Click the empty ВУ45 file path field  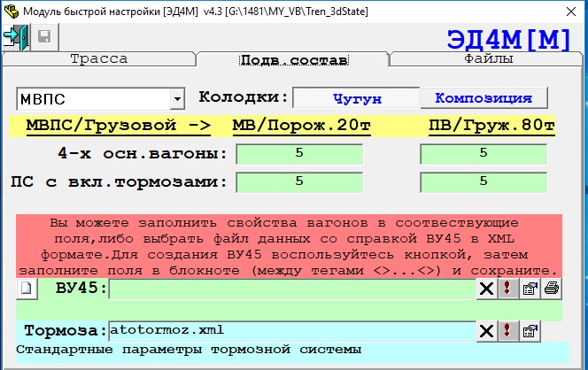pos(292,289)
